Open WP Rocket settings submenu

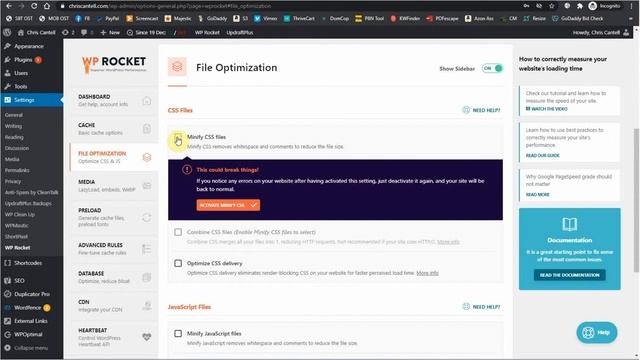click(x=17, y=247)
